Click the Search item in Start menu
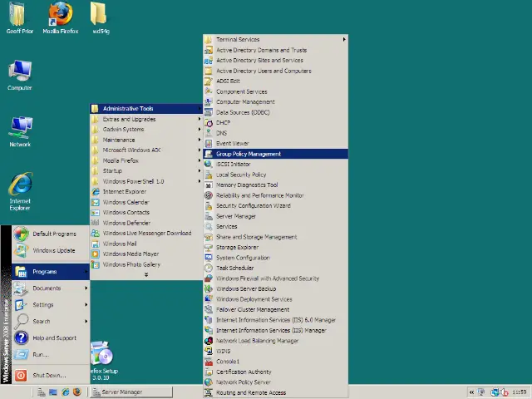The width and height of the screenshot is (532, 399). coord(51,322)
